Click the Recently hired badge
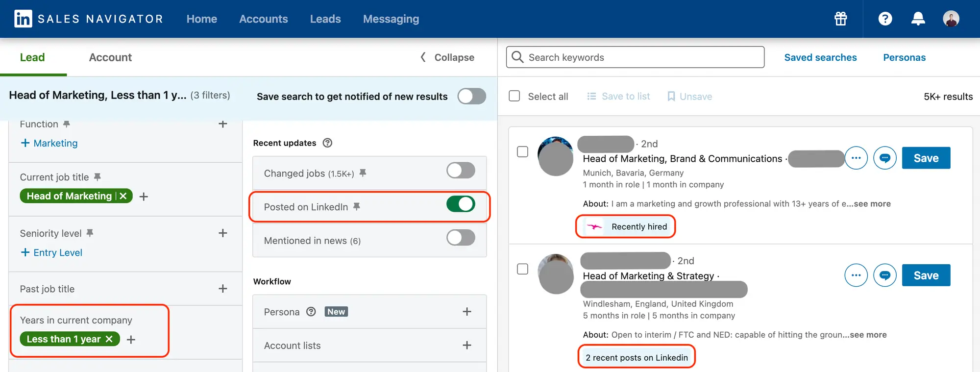Screen dimensions: 980x372 (626, 226)
